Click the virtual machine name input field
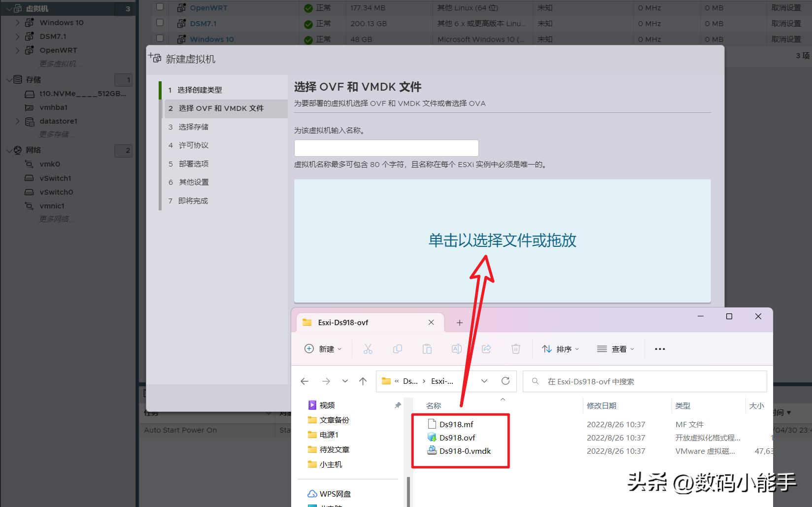 pos(386,148)
